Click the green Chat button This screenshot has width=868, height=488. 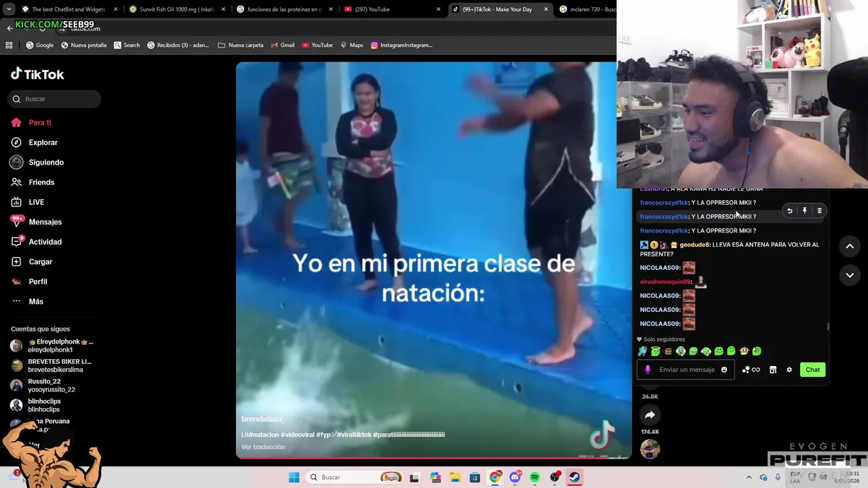[812, 369]
